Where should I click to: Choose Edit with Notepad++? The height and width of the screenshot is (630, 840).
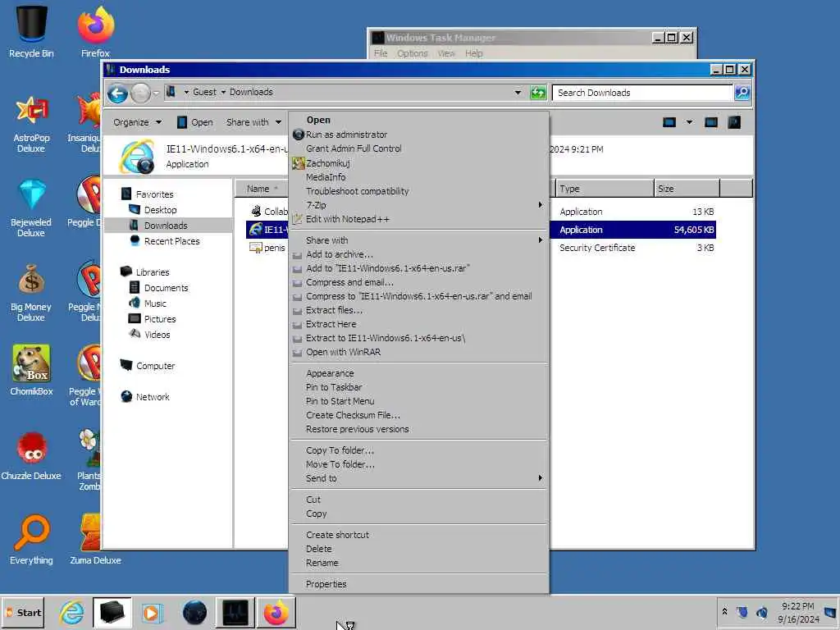(x=419, y=219)
